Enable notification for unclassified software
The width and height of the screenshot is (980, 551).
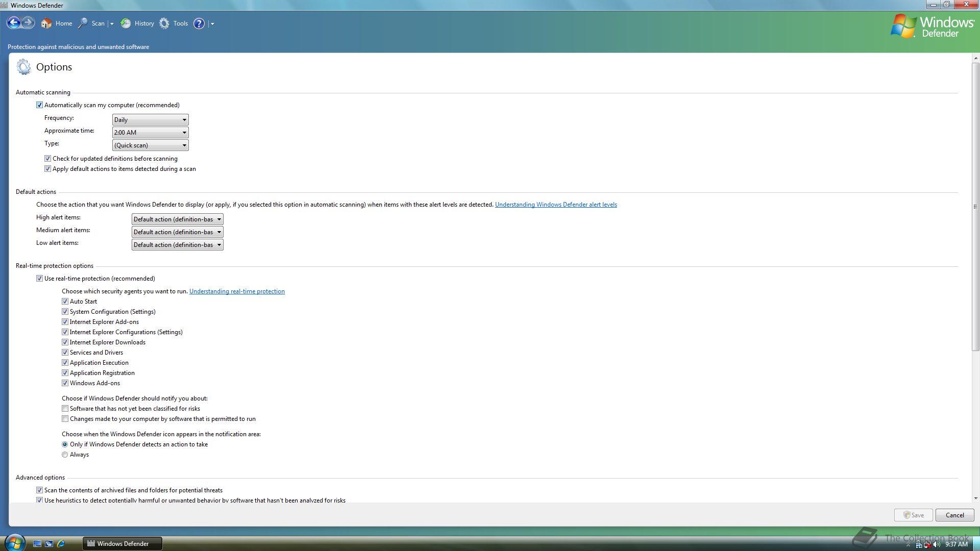(65, 409)
